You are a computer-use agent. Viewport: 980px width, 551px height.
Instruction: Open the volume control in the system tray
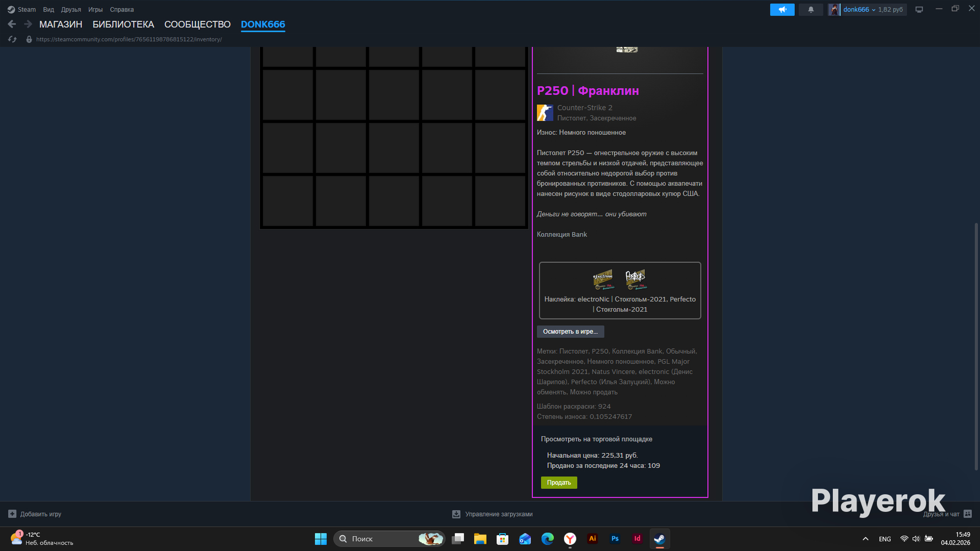(x=916, y=539)
